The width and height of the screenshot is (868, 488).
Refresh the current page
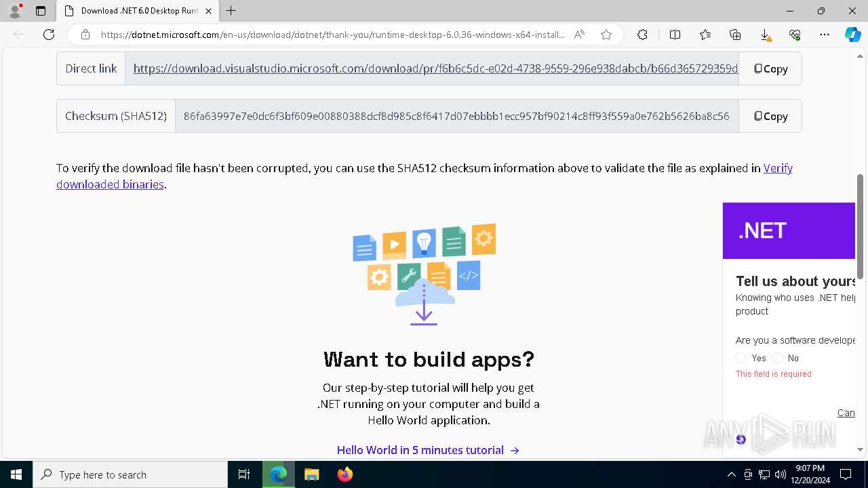click(x=49, y=35)
